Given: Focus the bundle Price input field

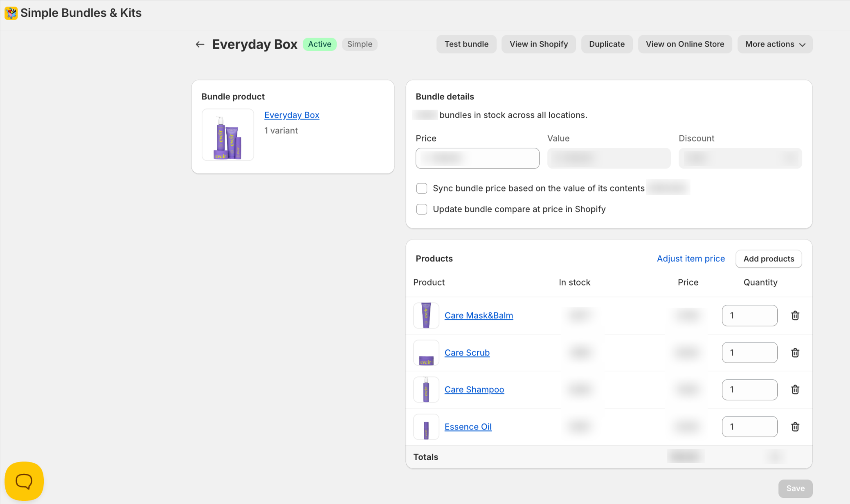Looking at the screenshot, I should pyautogui.click(x=477, y=158).
